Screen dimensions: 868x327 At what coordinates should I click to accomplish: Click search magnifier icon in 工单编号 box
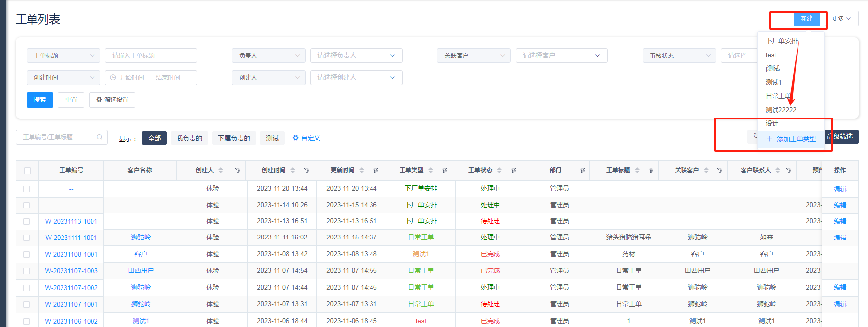point(99,137)
